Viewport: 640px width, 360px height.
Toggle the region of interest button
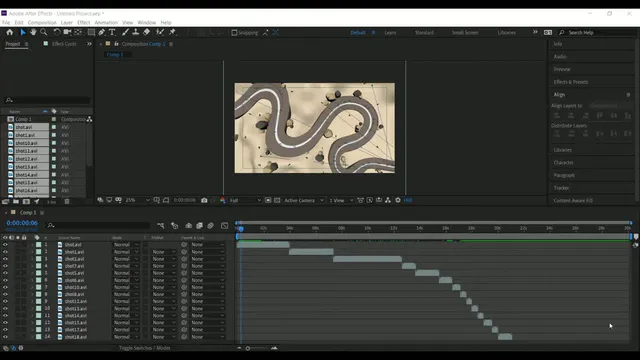coord(268,200)
